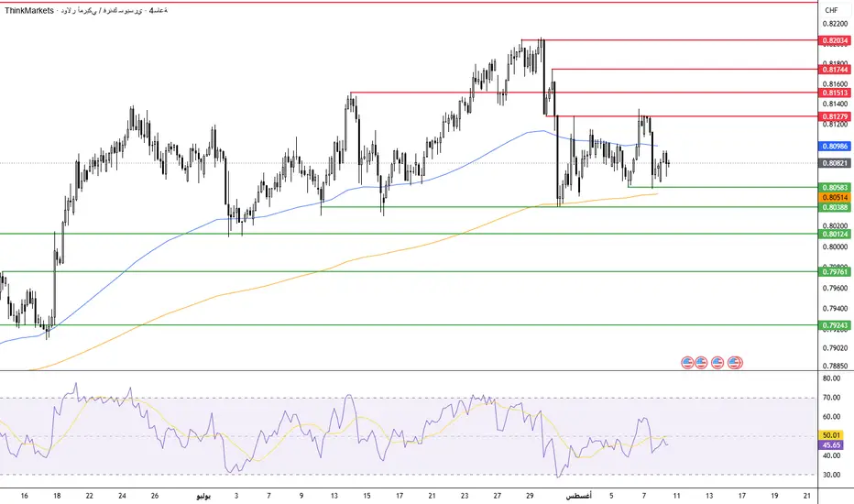854x504 pixels.
Task: Click the 0.79400 price axis tick
Action: (x=835, y=309)
